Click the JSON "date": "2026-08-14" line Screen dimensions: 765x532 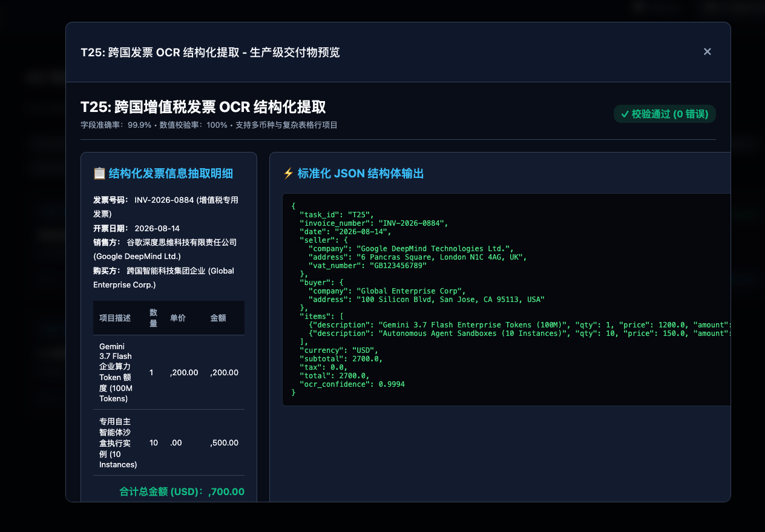pos(346,231)
